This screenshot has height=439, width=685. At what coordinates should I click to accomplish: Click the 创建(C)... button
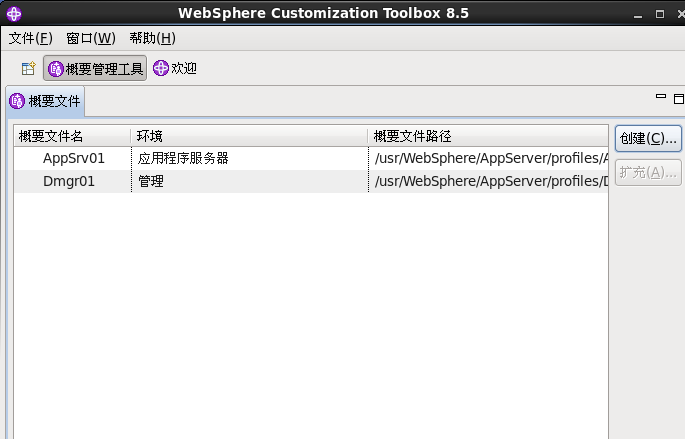click(648, 139)
